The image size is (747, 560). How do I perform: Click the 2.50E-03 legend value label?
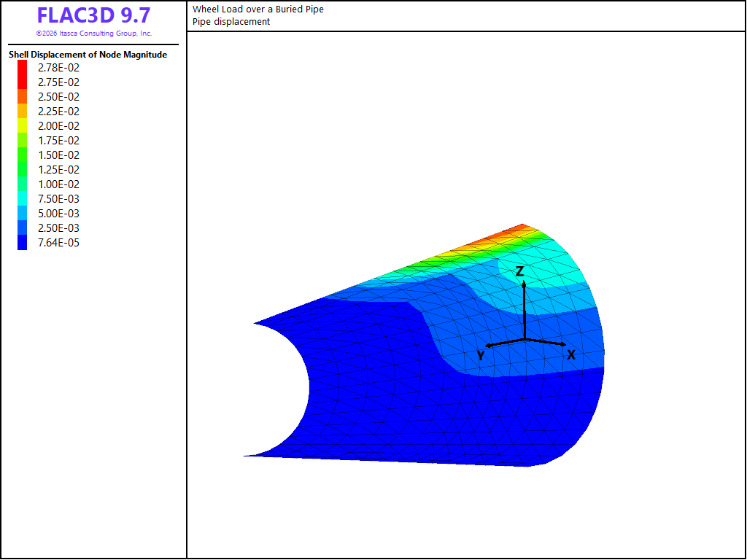(58, 228)
